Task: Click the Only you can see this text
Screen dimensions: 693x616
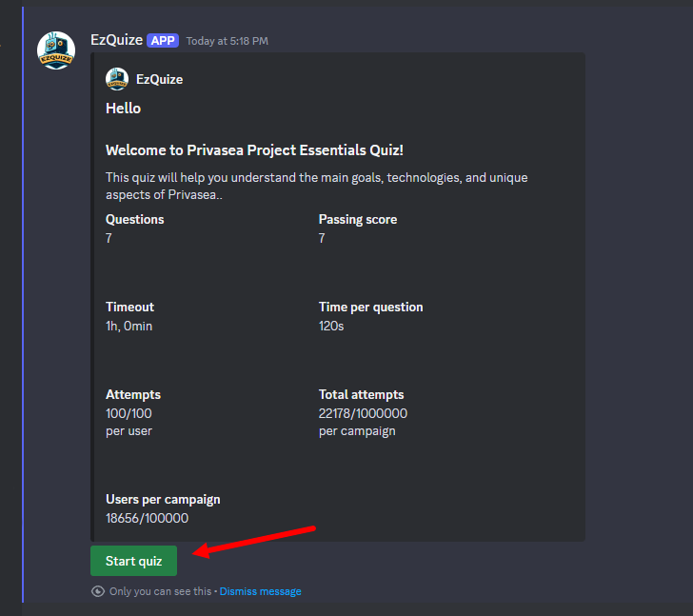Action: (161, 591)
